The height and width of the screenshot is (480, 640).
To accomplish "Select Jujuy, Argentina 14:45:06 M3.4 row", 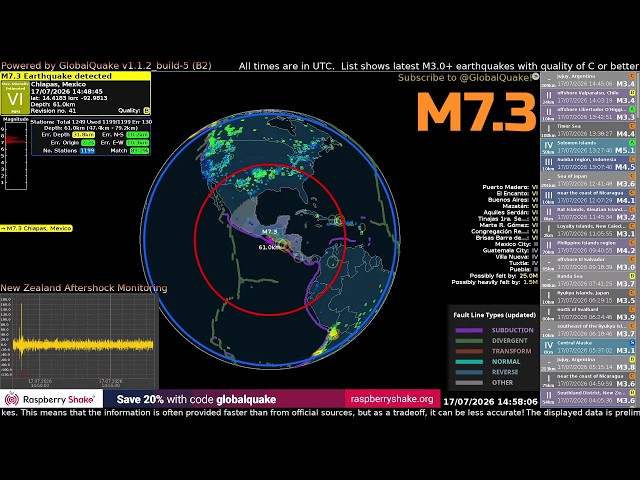I will (x=588, y=80).
